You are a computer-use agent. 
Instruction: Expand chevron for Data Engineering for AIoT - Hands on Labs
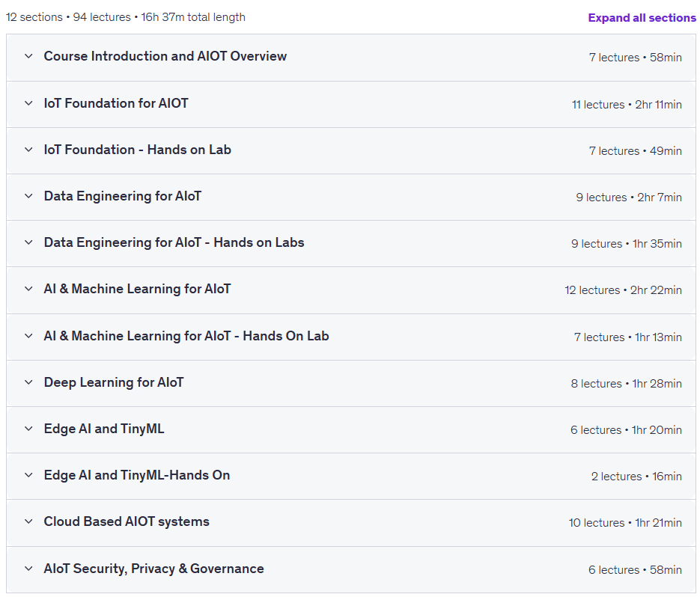pyautogui.click(x=28, y=242)
